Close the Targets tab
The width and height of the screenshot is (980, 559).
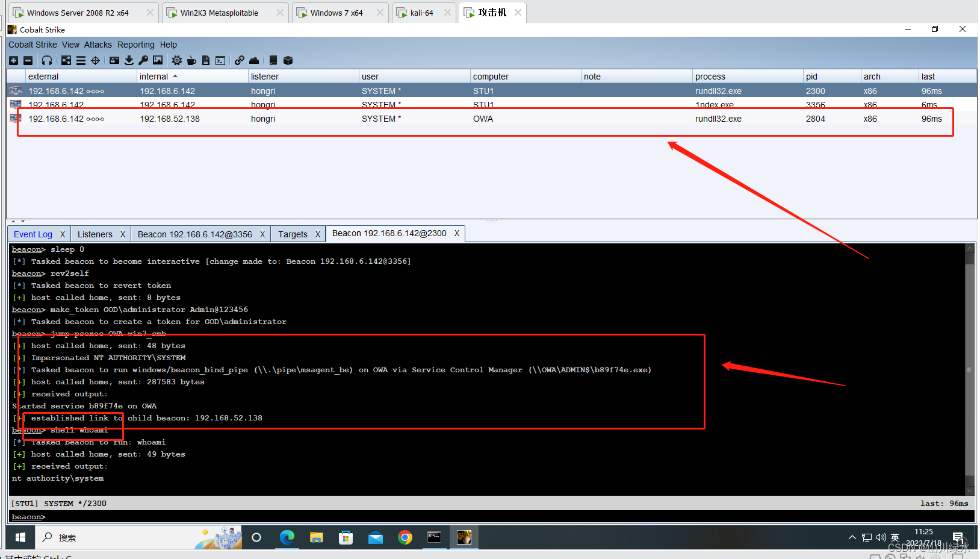318,234
